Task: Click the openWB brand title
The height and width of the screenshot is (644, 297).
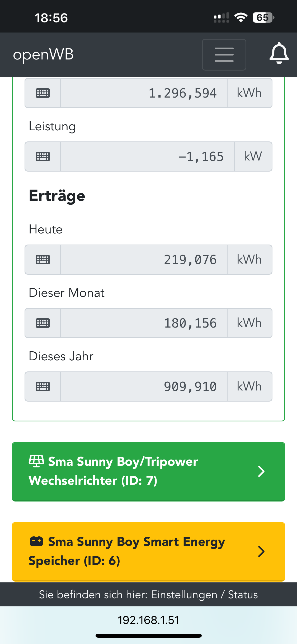Action: (43, 55)
